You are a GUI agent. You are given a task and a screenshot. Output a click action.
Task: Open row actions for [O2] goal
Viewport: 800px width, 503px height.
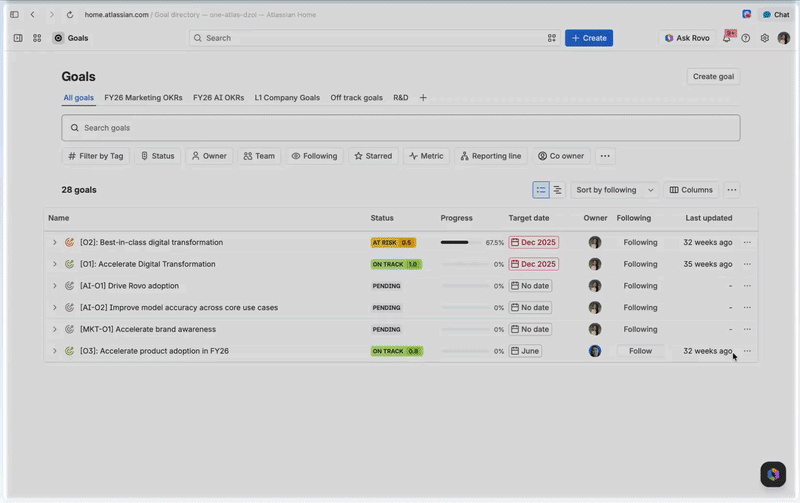747,242
